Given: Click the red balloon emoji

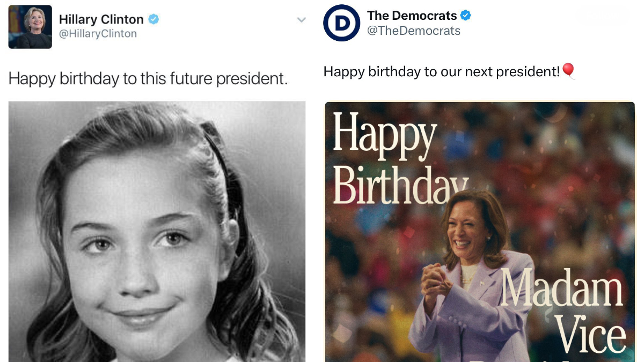Looking at the screenshot, I should click(x=569, y=71).
